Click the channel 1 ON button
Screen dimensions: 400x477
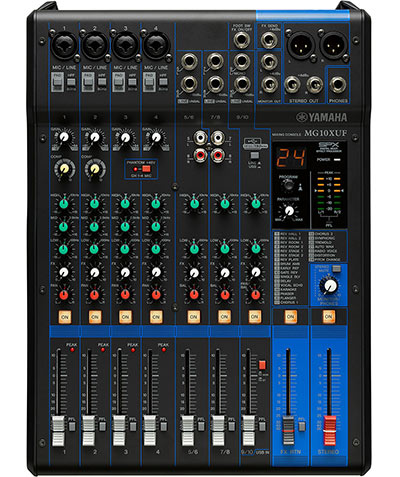pyautogui.click(x=64, y=317)
